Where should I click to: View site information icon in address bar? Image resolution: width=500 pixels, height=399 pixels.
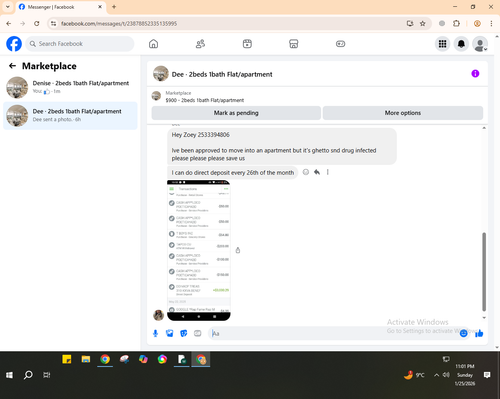coord(53,23)
